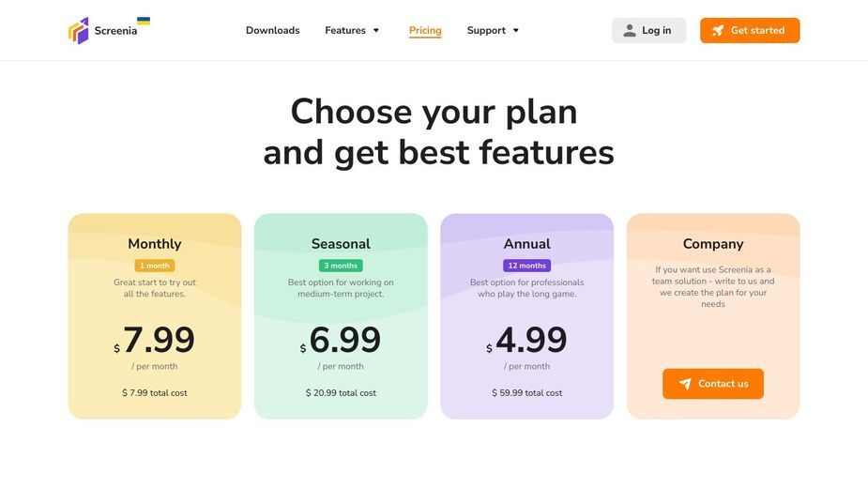Click the user silhouette icon in Log in

point(630,30)
